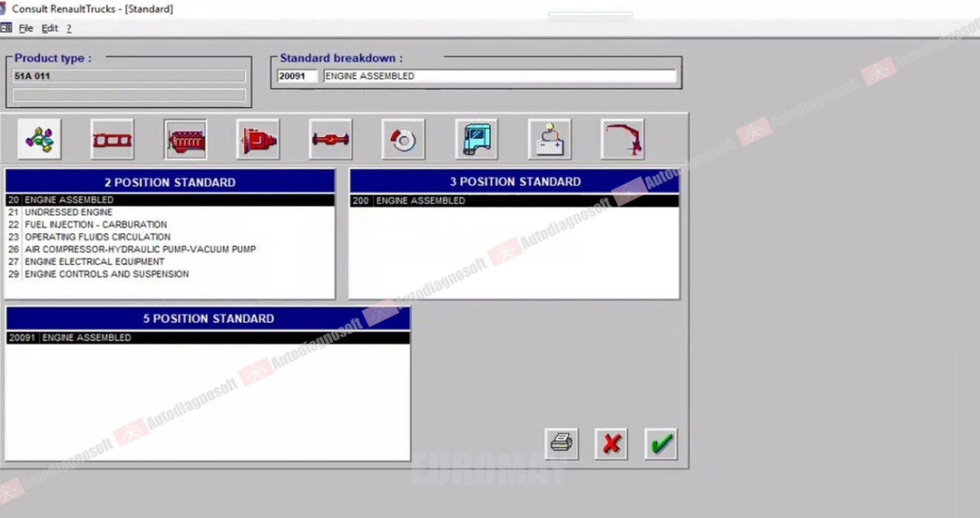Select row 27 ENGINE ELECTRICAL EQUIPMENT

170,262
